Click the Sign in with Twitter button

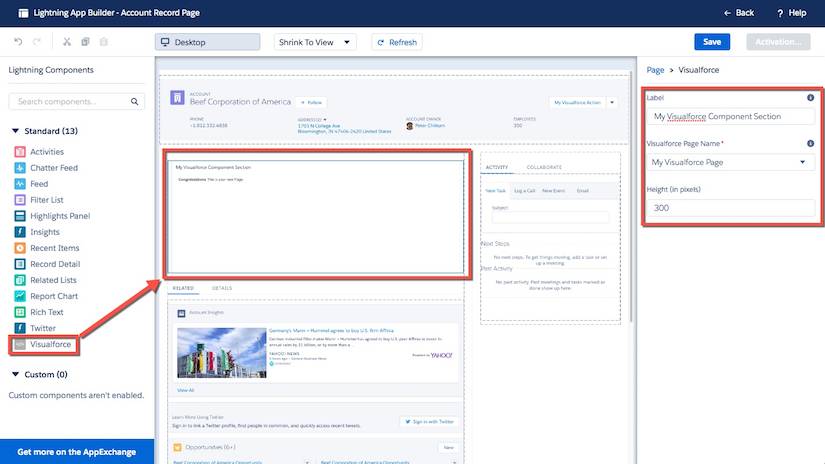click(429, 421)
